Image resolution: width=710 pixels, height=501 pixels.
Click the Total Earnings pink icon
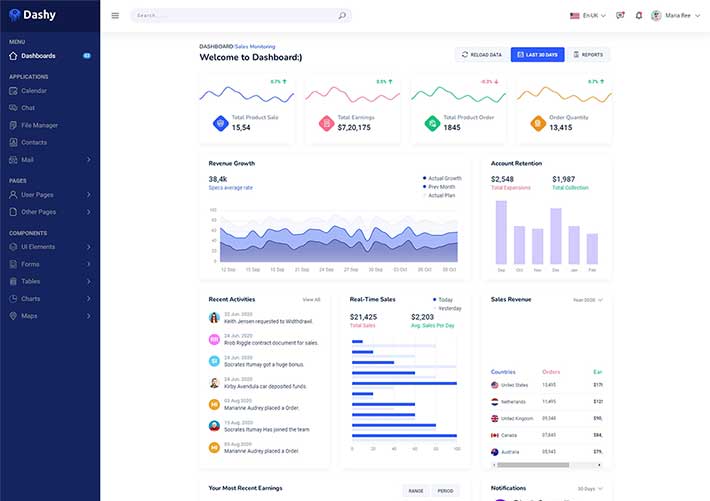tap(326, 123)
